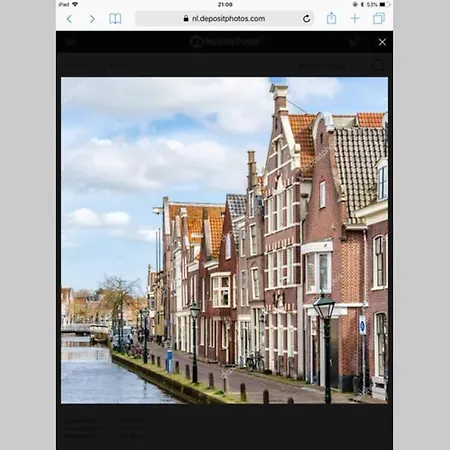
Task: Tap the battery indicator in status bar
Action: [384, 5]
